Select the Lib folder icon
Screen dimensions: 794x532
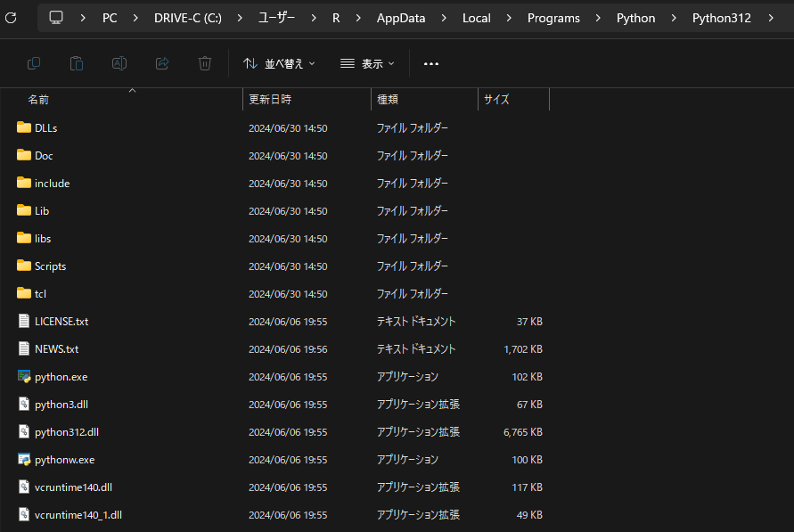pos(24,210)
